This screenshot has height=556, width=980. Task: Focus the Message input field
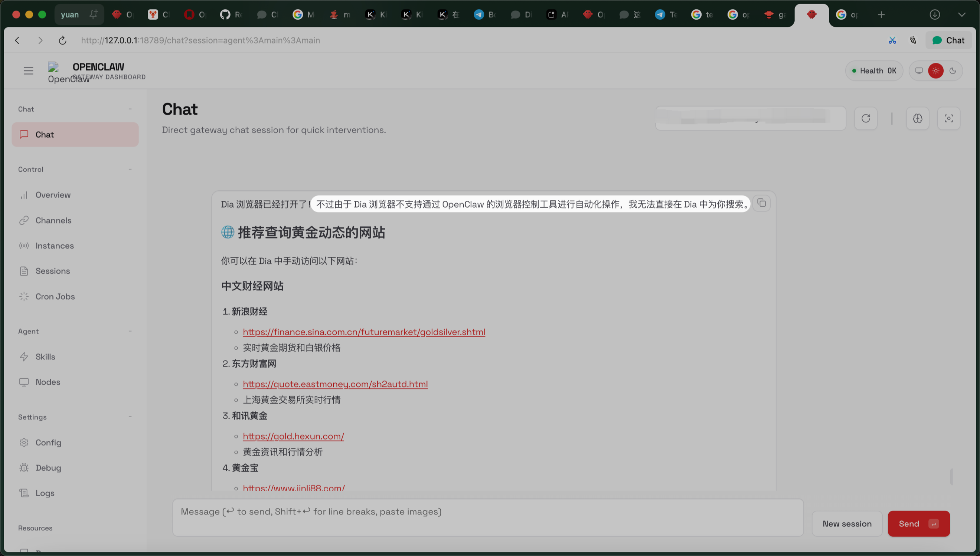(487, 517)
